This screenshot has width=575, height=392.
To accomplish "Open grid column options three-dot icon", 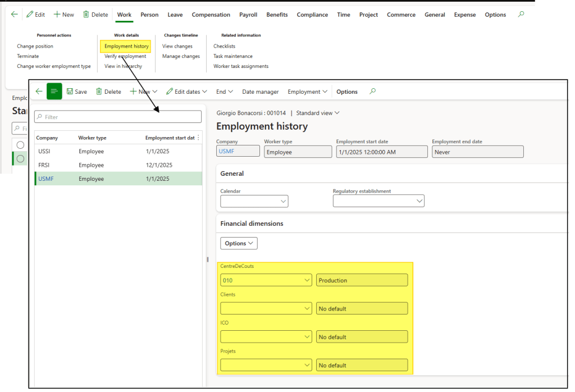I will tap(198, 138).
